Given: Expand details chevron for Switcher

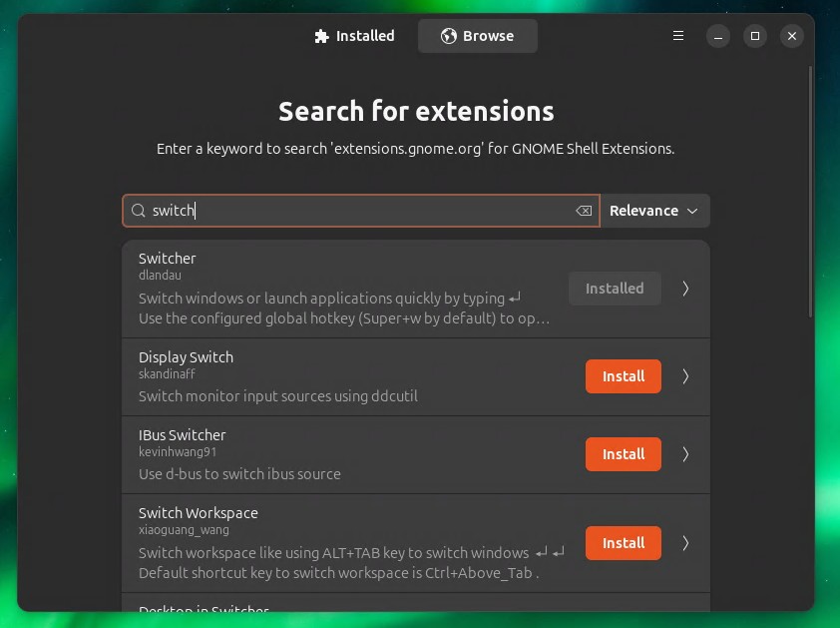Looking at the screenshot, I should tap(685, 289).
